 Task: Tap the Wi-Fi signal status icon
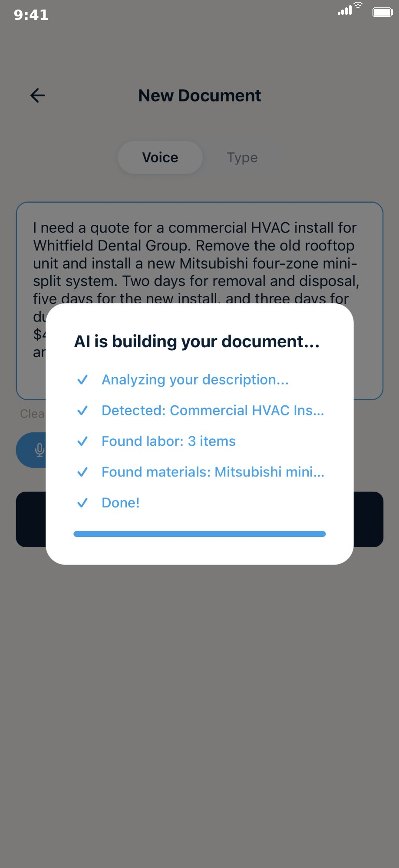pyautogui.click(x=358, y=5)
